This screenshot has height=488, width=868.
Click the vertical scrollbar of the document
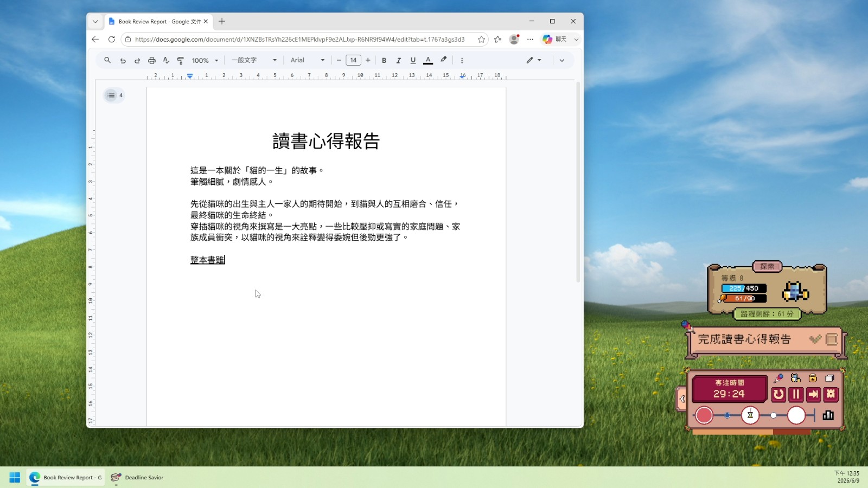(578, 182)
